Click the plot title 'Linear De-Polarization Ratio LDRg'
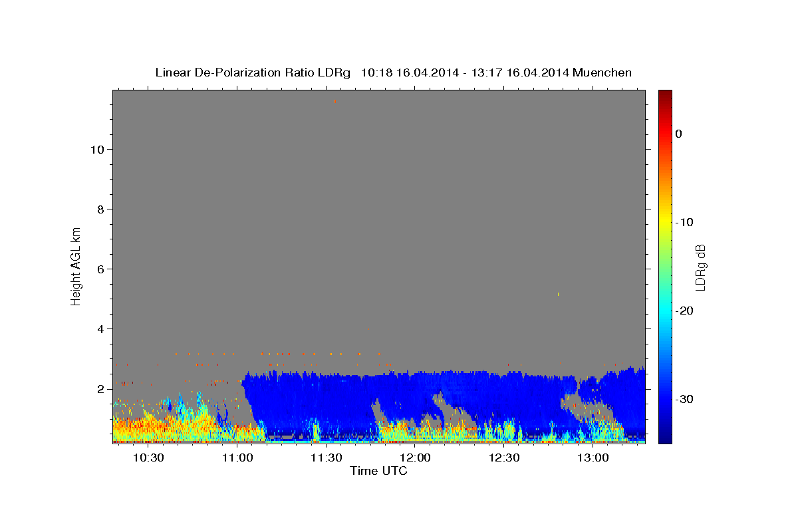The width and height of the screenshot is (798, 532). click(252, 72)
